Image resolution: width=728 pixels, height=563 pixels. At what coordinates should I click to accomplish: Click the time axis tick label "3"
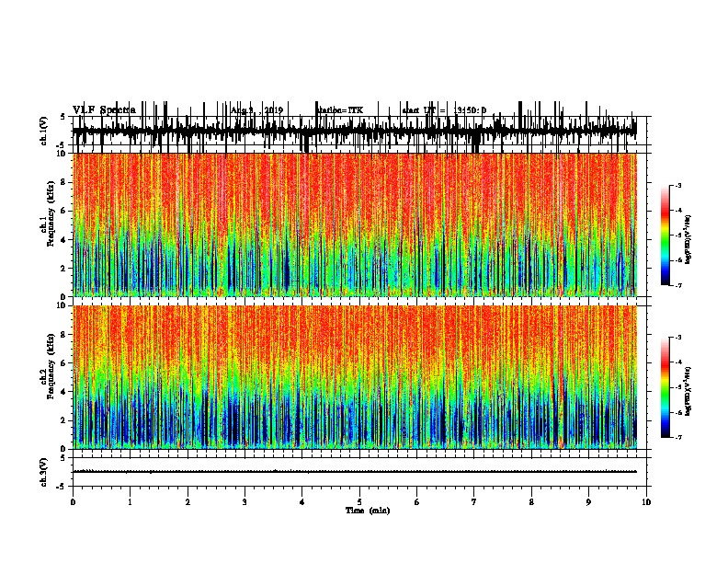[245, 502]
